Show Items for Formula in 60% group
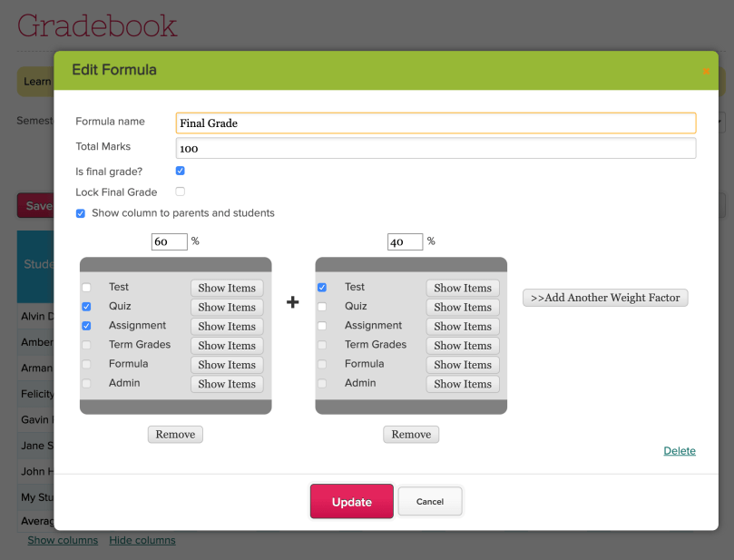Image resolution: width=734 pixels, height=560 pixels. pos(227,365)
